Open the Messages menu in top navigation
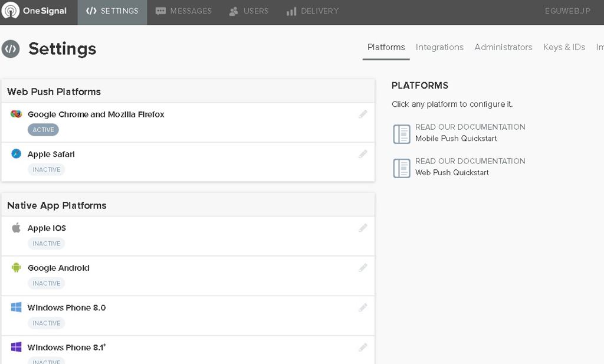 point(183,11)
